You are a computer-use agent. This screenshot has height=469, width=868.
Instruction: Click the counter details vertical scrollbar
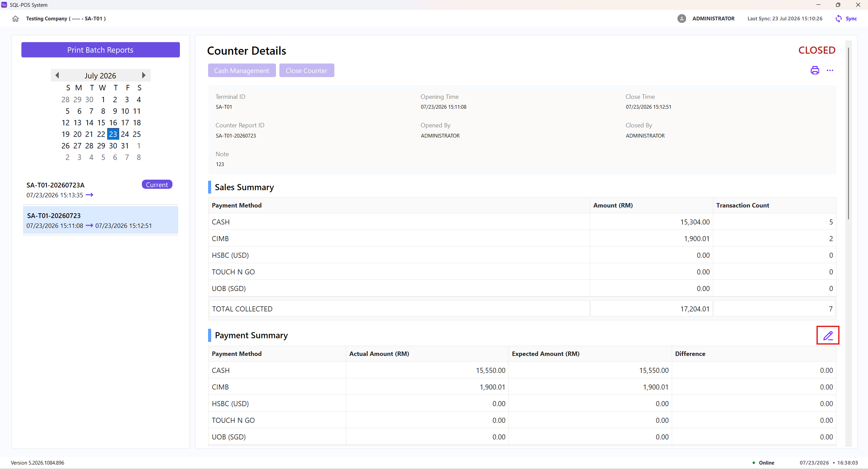(848, 133)
